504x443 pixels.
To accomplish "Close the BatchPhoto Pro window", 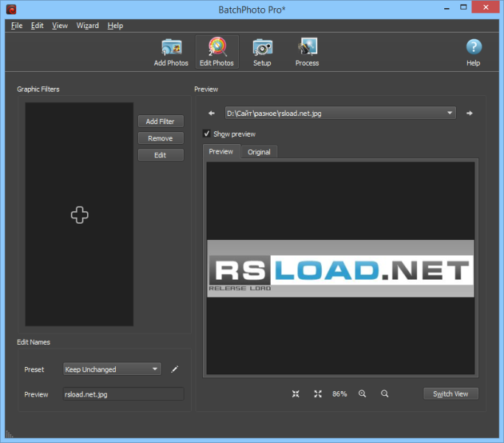I will (x=486, y=7).
